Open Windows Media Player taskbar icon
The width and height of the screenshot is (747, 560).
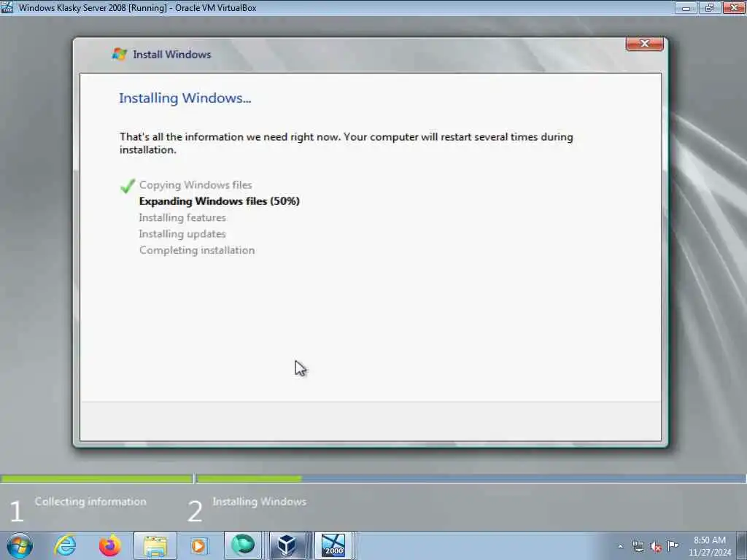tap(198, 545)
